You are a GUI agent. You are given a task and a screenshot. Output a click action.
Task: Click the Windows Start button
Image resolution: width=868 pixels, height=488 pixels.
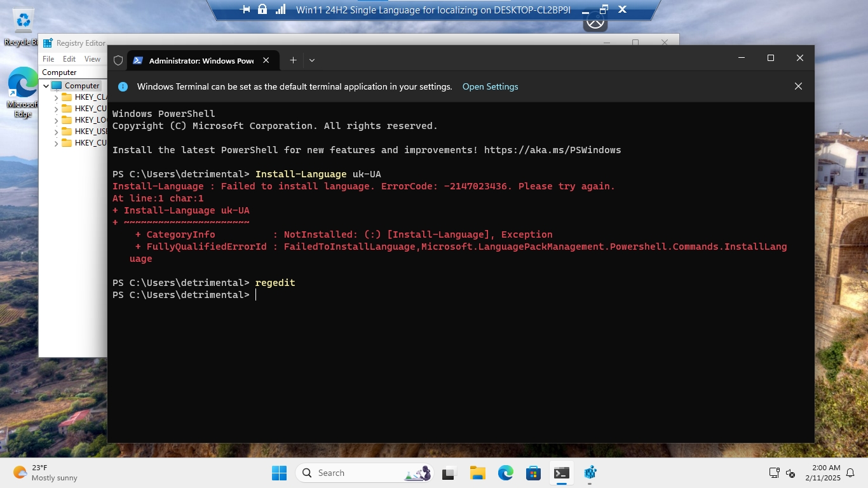(279, 473)
